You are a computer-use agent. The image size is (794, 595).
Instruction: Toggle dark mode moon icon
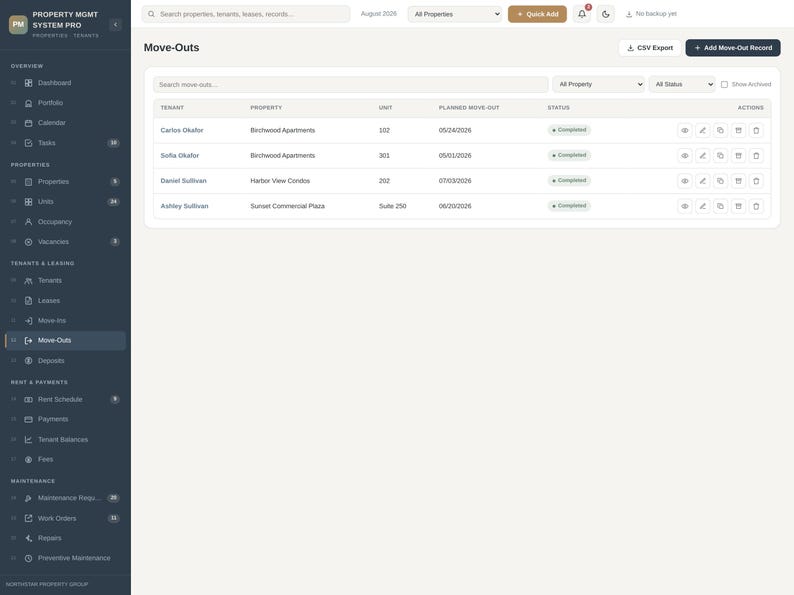click(606, 14)
